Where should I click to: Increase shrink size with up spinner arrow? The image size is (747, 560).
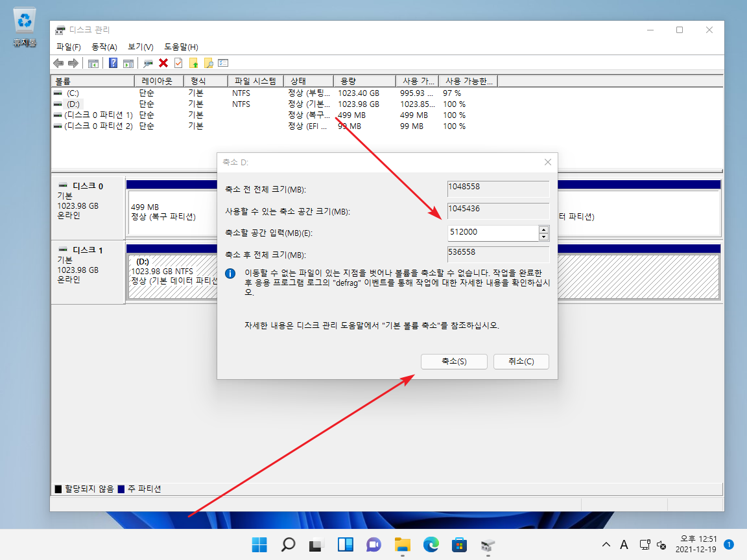click(543, 229)
